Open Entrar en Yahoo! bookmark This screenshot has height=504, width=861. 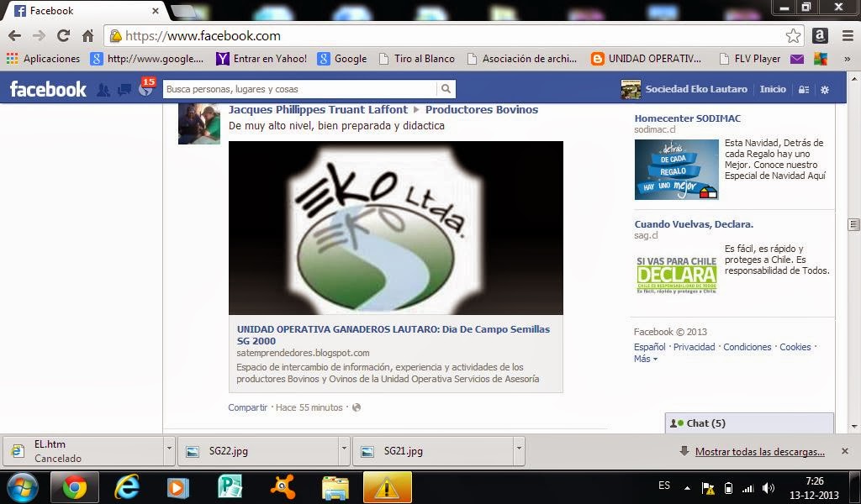(262, 59)
